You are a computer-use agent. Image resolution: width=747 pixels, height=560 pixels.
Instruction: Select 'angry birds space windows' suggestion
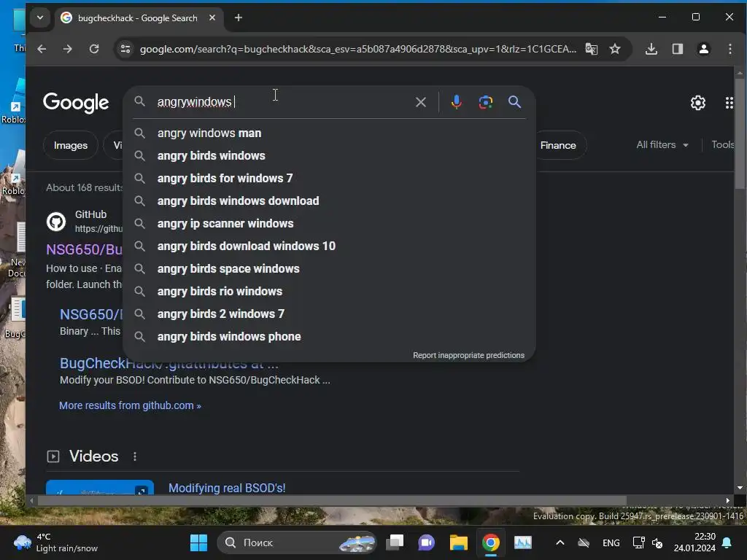pos(329,269)
